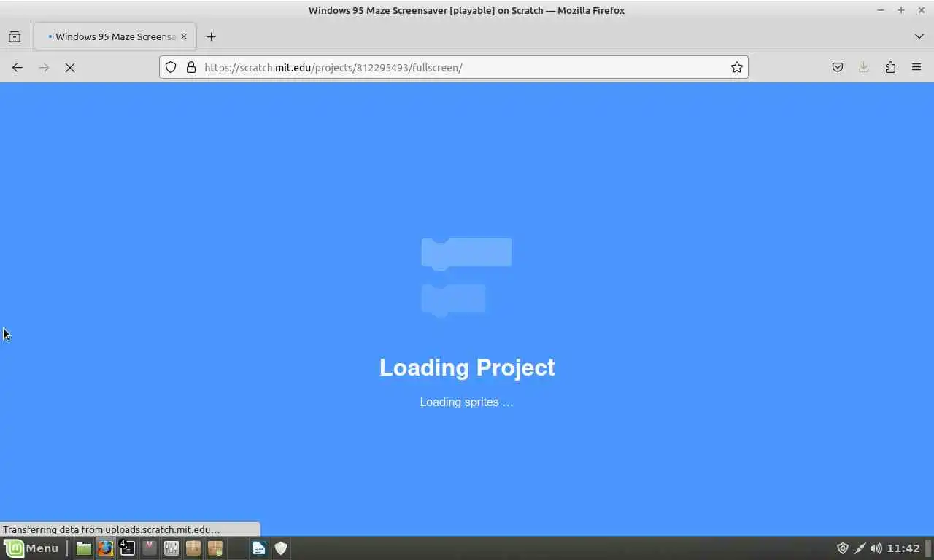Save page to Pocket
Viewport: 934px width, 560px height.
[838, 67]
